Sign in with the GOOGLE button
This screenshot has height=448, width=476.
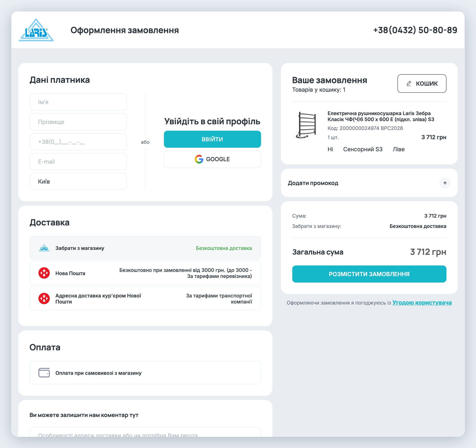pos(212,159)
